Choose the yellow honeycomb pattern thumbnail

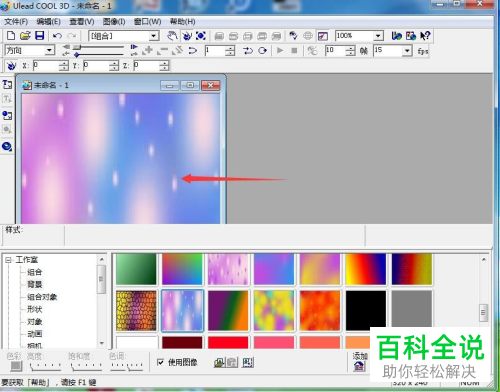coord(136,310)
